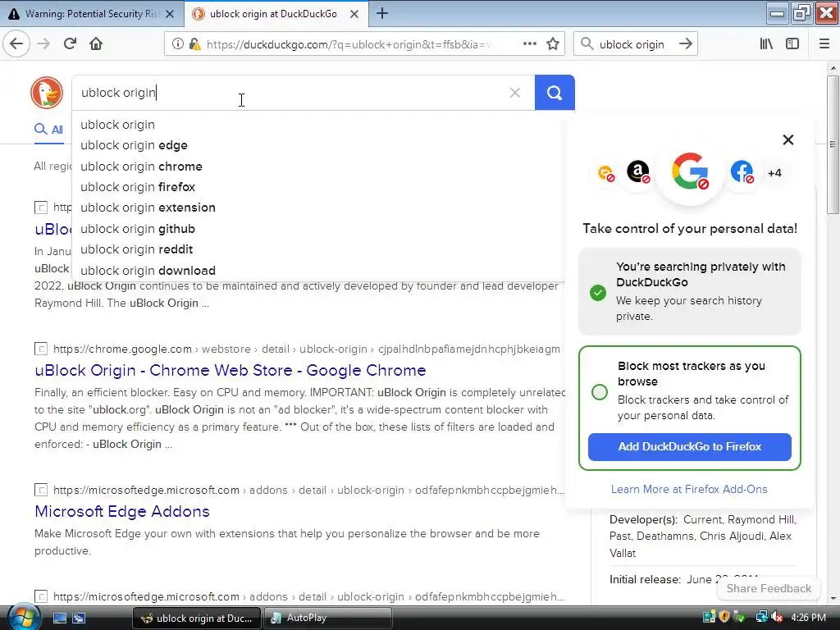Click Share Feedback button

769,588
